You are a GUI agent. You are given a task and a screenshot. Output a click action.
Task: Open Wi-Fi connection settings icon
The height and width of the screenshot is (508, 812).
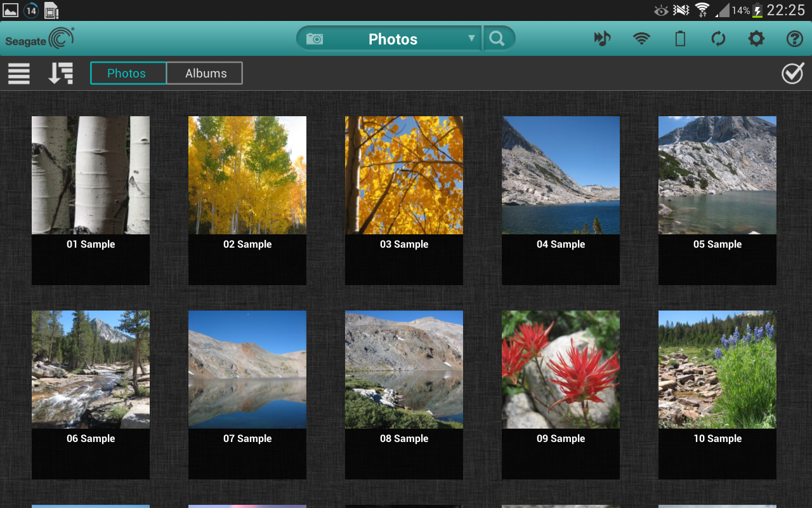click(641, 39)
